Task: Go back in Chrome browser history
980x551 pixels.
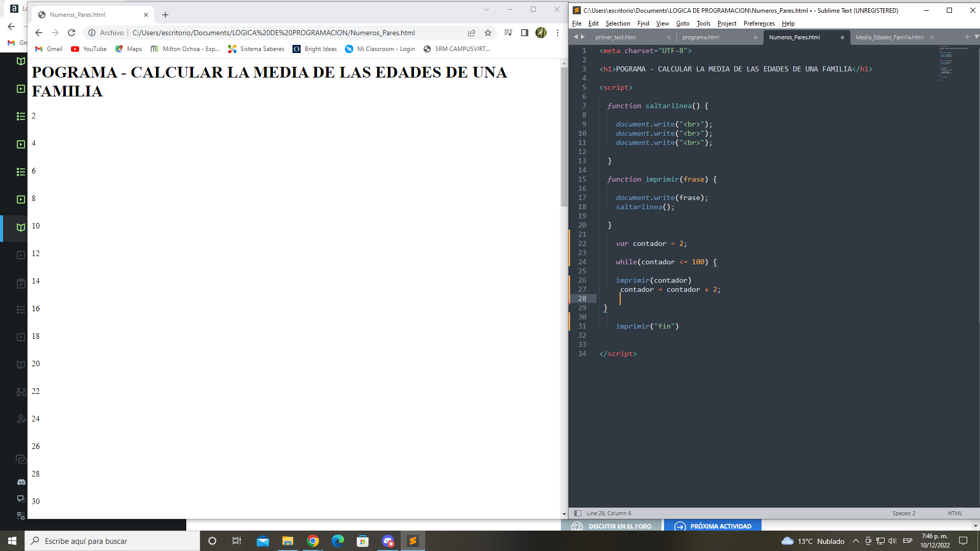Action: [x=39, y=33]
